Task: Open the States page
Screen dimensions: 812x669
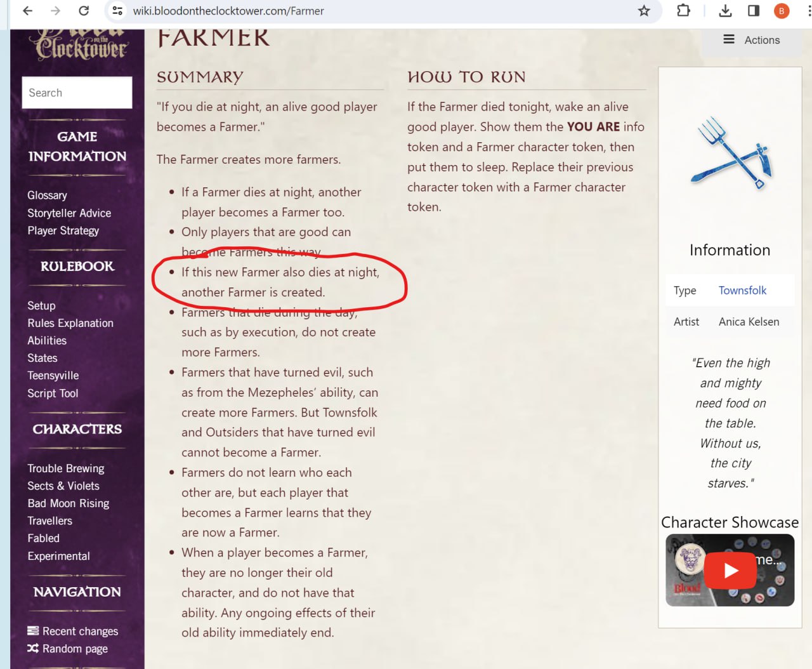Action: point(43,358)
